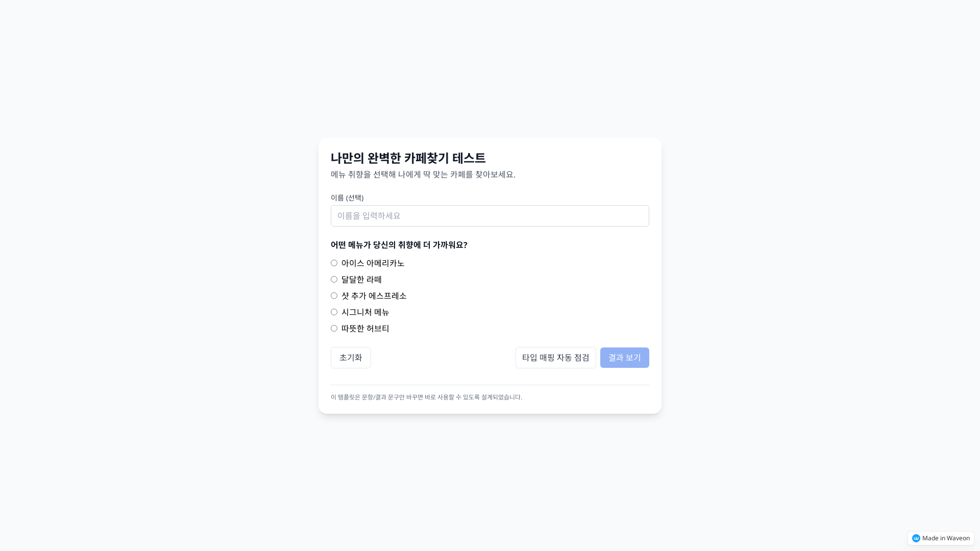Click the Made in Waveon badge

[940, 538]
